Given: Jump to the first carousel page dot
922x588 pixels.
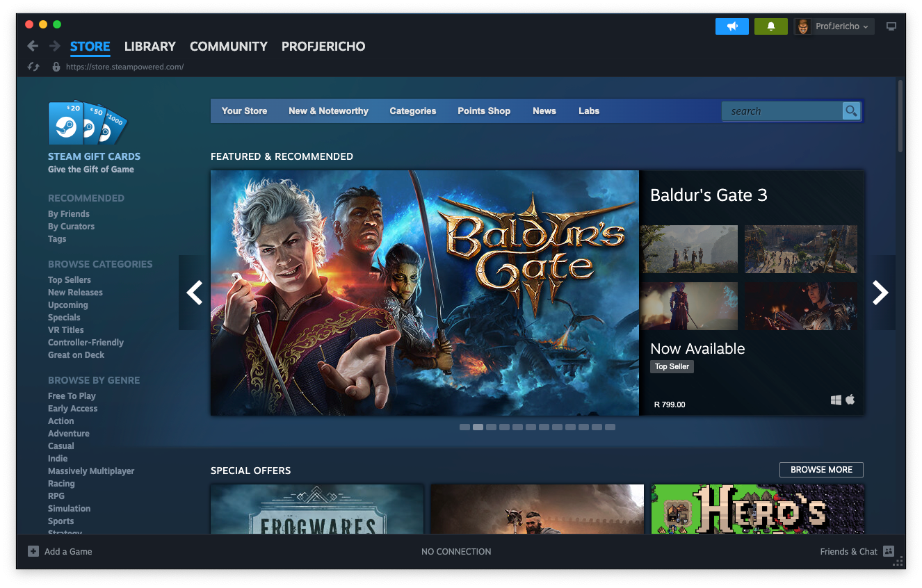Looking at the screenshot, I should 464,427.
